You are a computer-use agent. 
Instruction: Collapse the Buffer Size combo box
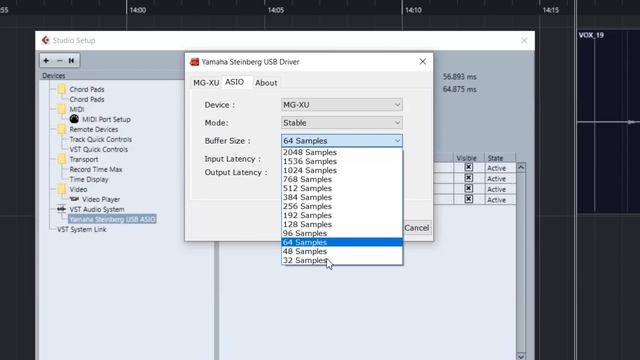[342, 140]
